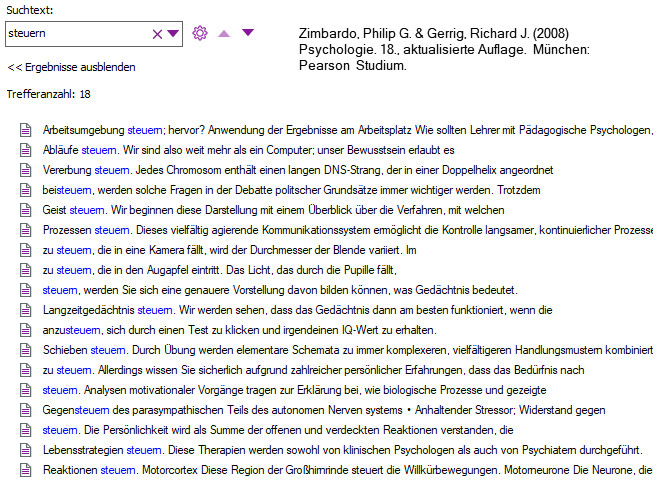Click the 'Trefferanzahl: 18' hit count

pos(49,94)
